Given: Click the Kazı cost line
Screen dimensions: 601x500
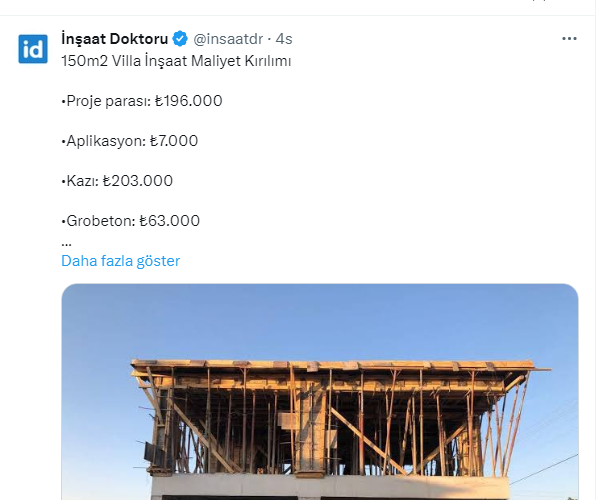Looking at the screenshot, I should (117, 181).
